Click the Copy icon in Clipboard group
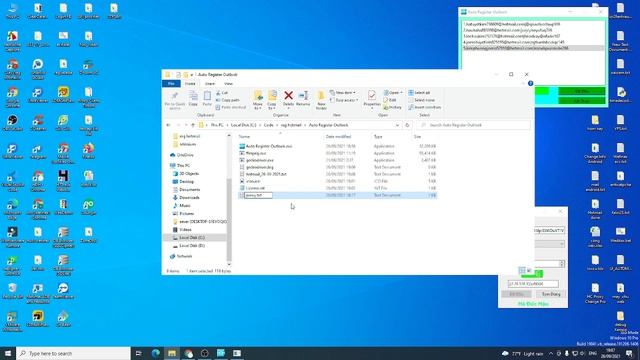Viewport: 640px width, 360px height. pyautogui.click(x=193, y=96)
